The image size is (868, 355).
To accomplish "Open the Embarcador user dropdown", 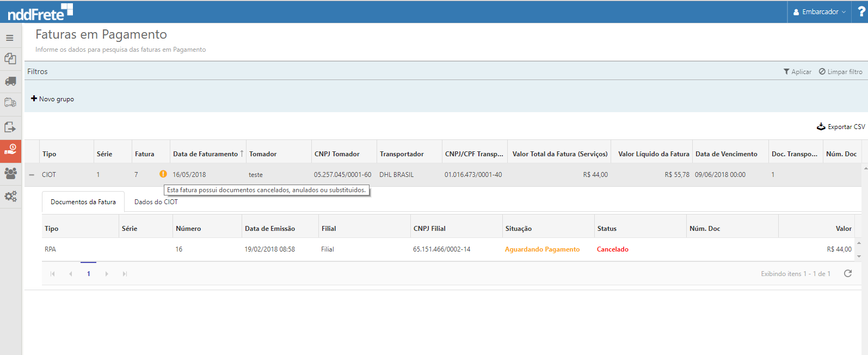I will coord(820,12).
